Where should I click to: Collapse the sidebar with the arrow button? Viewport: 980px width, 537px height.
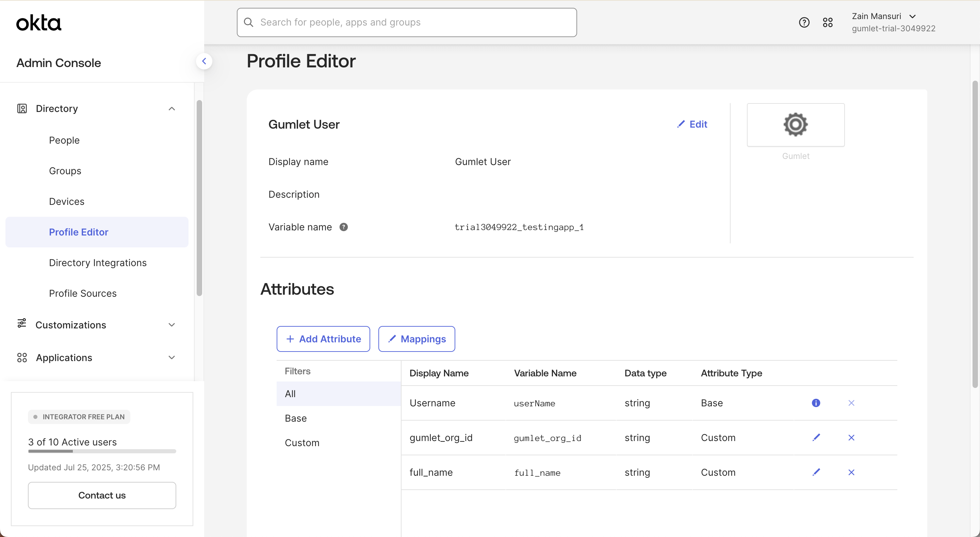[x=204, y=61]
